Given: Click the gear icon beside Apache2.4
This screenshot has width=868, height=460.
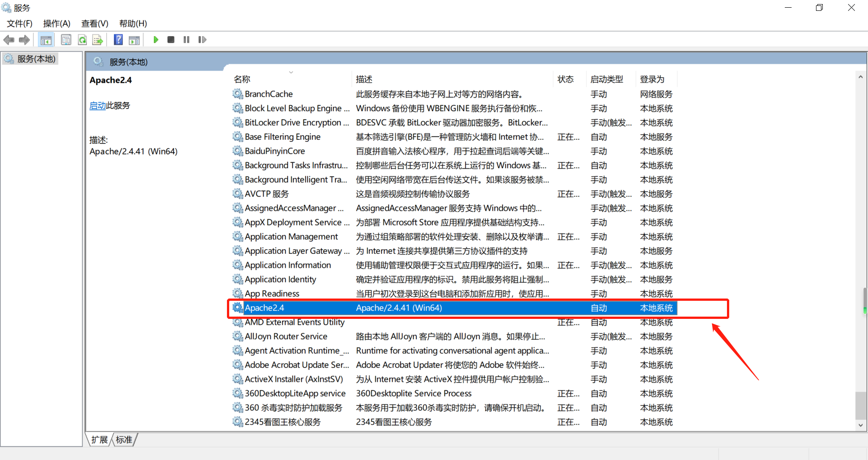Looking at the screenshot, I should [238, 308].
